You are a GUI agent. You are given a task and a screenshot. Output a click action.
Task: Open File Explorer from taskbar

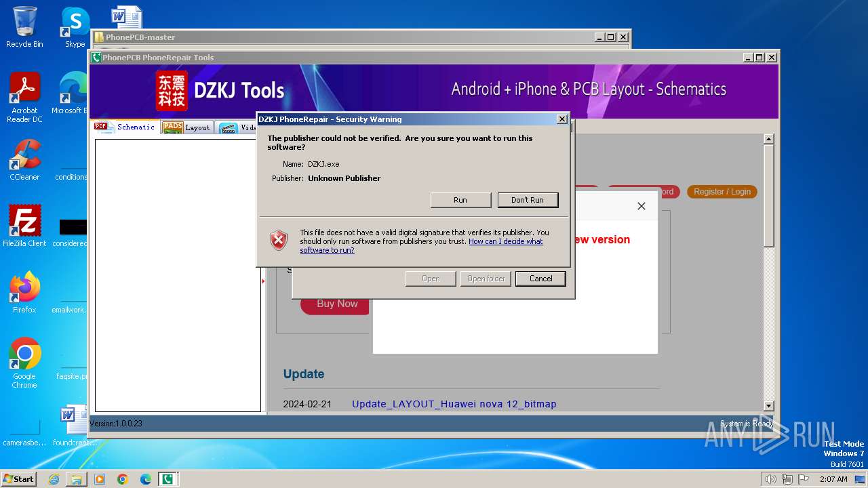tap(77, 479)
